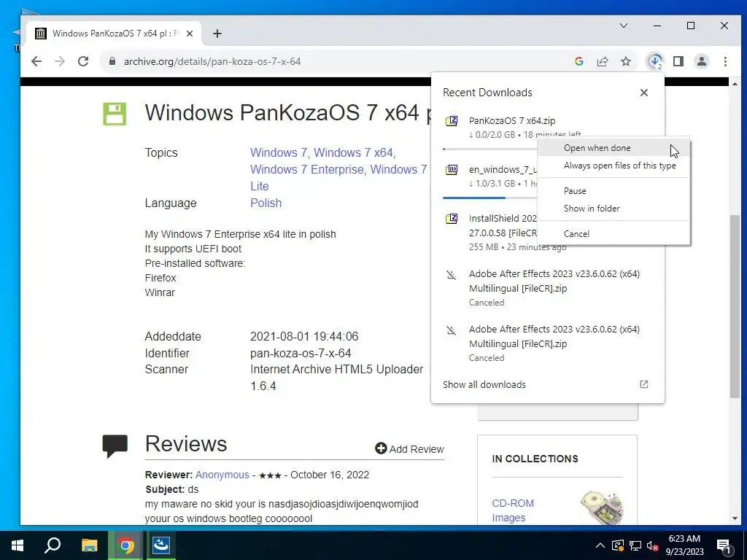This screenshot has height=560, width=747.
Task: Go forward using the forward arrow
Action: click(60, 61)
